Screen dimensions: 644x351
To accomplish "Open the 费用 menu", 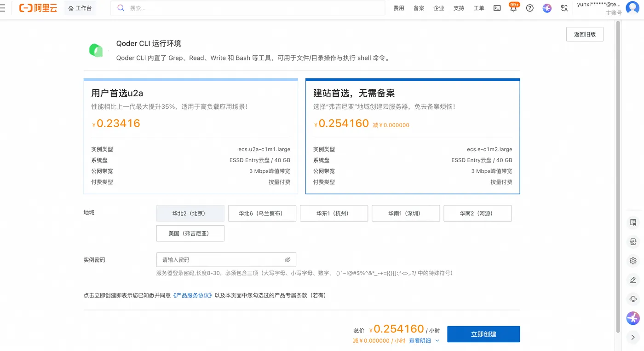I will 399,8.
